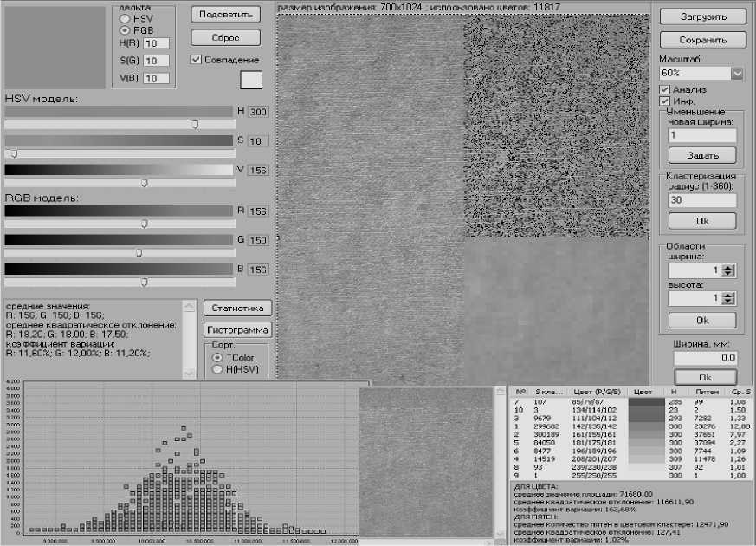Toggle the Анализ checkbox

664,90
